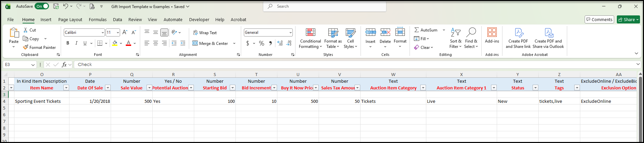Open Find & Select menu
This screenshot has height=143, width=644.
(x=471, y=38)
